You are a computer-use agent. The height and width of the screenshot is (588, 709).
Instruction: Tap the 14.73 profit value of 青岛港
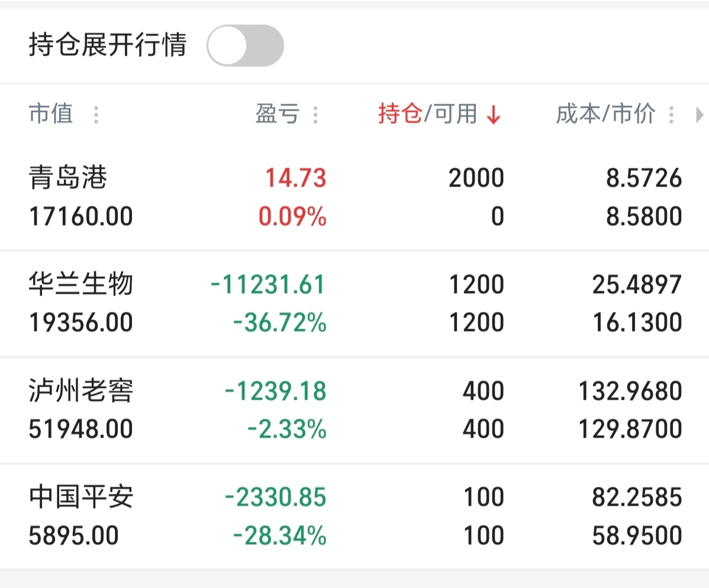pos(296,178)
